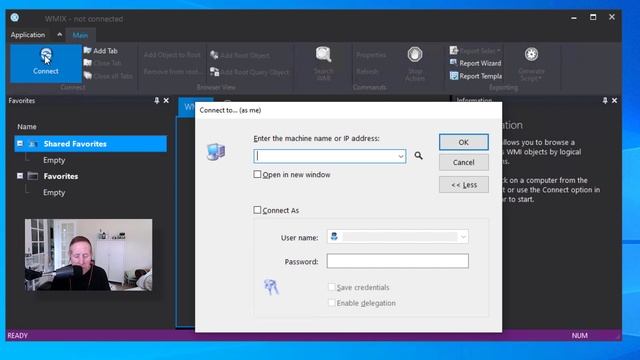The height and width of the screenshot is (360, 640).
Task: Click the Close Tab ribbon item
Action: pyautogui.click(x=102, y=63)
